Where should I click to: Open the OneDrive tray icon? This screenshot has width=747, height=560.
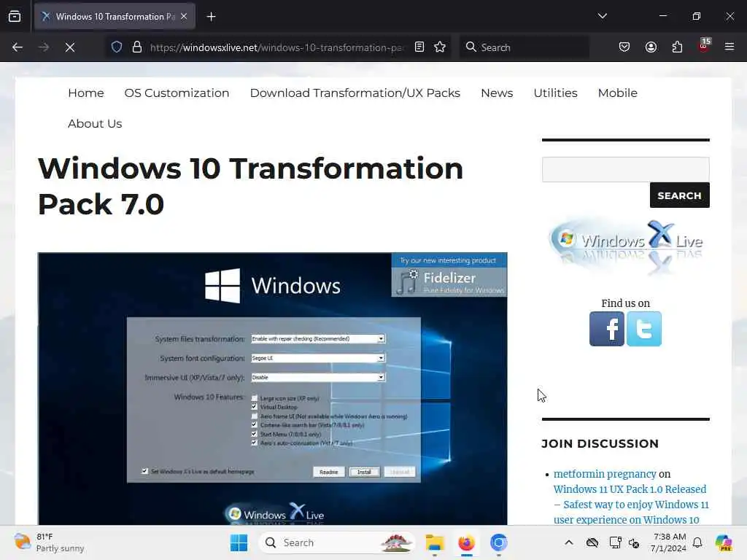[592, 542]
